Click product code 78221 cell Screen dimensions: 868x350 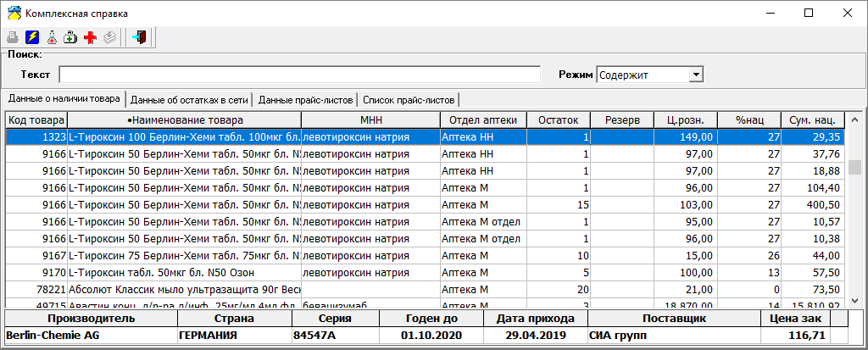[36, 290]
